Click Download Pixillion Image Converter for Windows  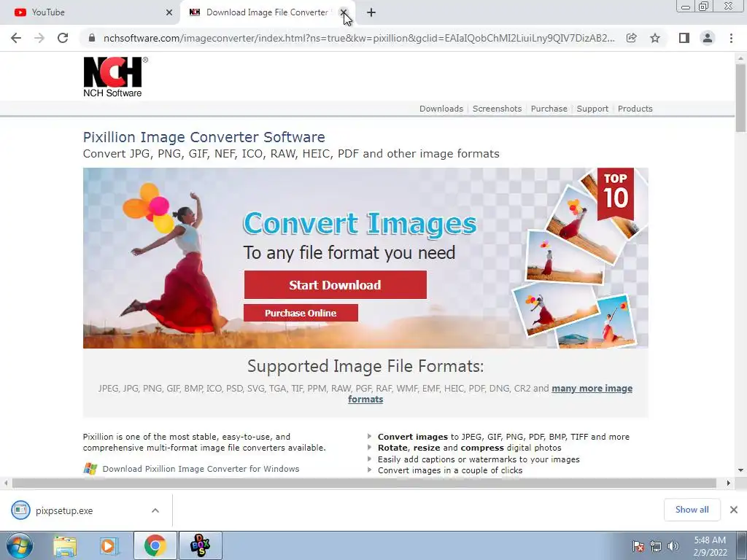(201, 469)
